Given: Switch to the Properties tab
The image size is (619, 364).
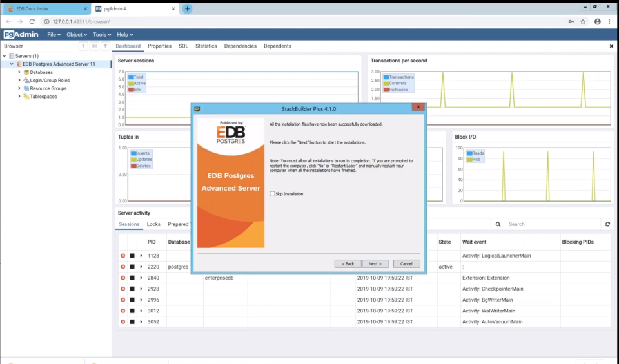Looking at the screenshot, I should (x=159, y=46).
